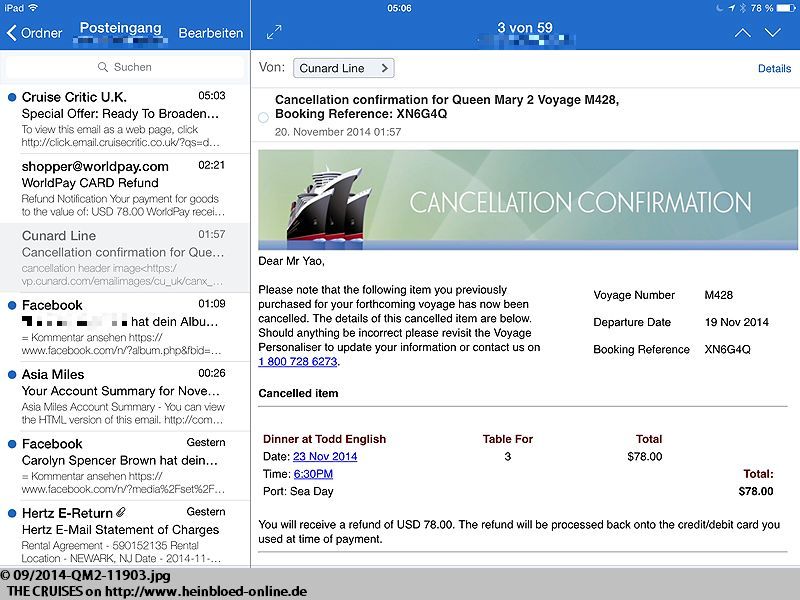
Task: Show message Details
Action: point(774,68)
